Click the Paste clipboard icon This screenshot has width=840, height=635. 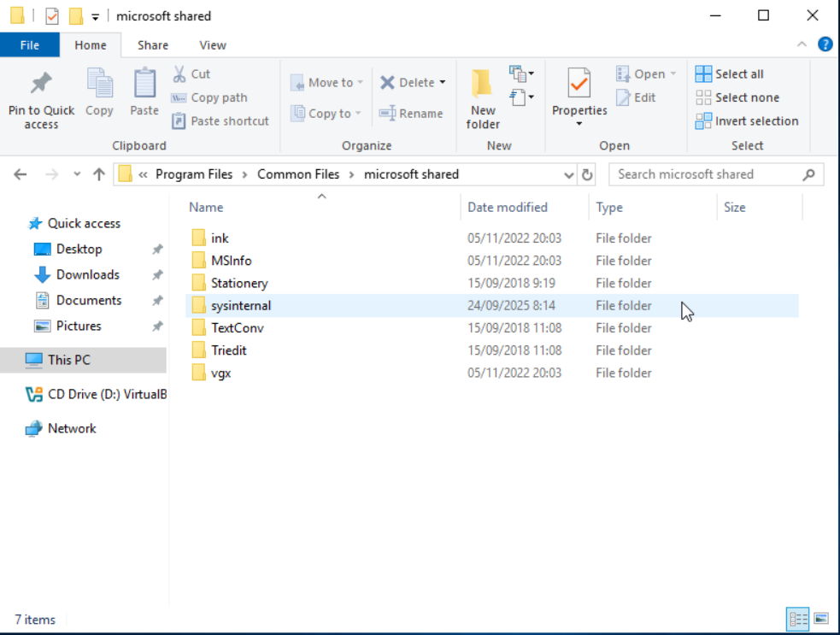(x=144, y=84)
